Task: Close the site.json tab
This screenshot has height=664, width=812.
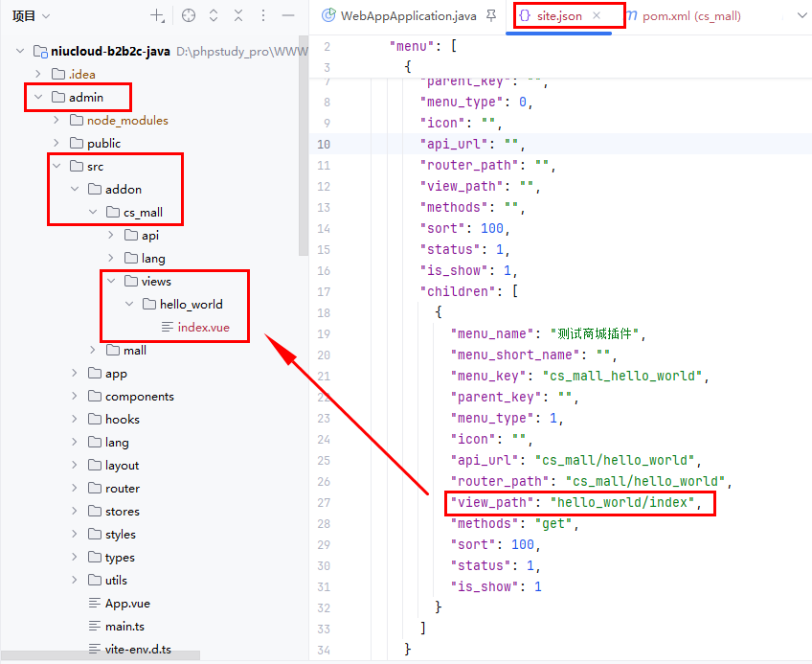Action: (x=597, y=16)
